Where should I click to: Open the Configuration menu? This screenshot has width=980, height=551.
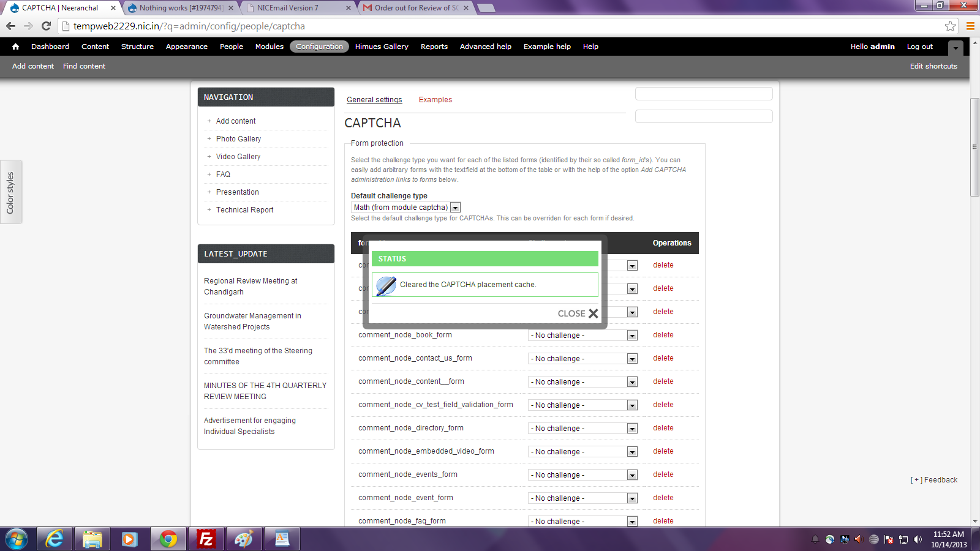click(319, 47)
